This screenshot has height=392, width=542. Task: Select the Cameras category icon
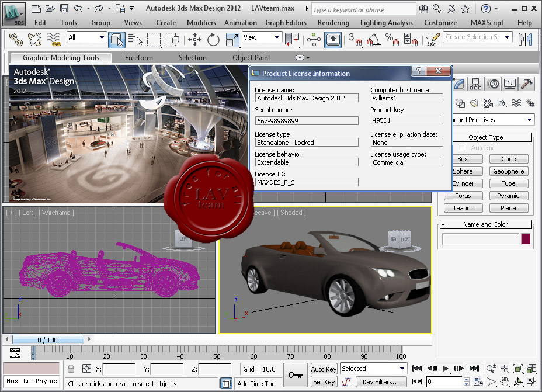coord(488,103)
